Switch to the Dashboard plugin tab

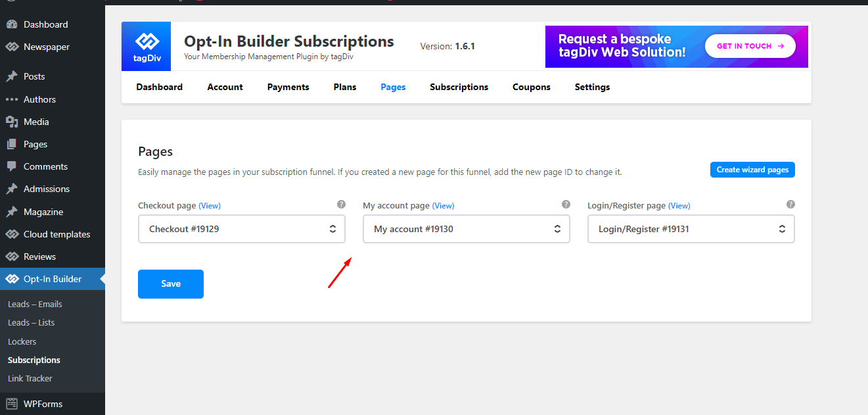pos(160,87)
